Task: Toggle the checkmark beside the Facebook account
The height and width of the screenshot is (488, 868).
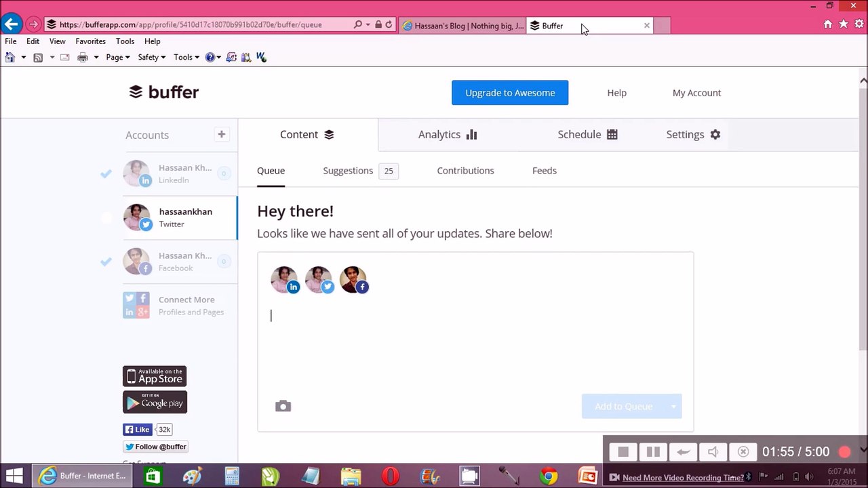Action: point(106,262)
